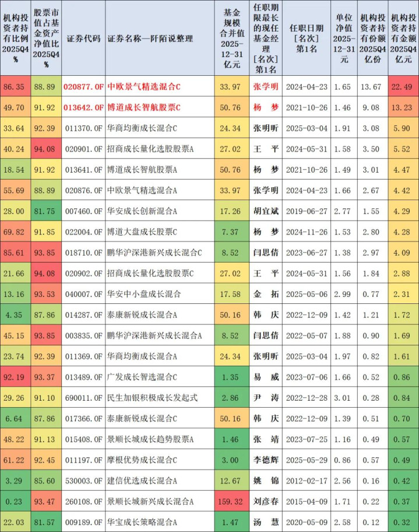The width and height of the screenshot is (419, 532).
Task: Select tenure date 2019-06-27
Action: [307, 211]
